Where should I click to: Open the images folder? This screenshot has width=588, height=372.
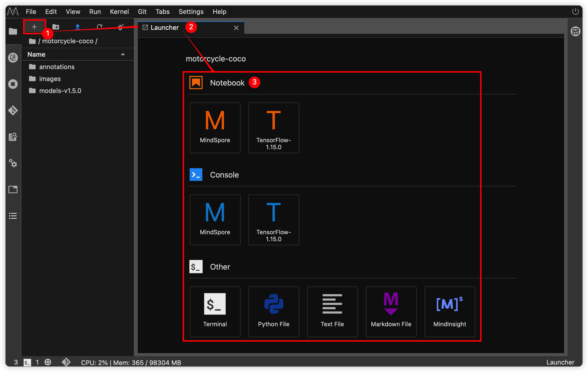point(78,79)
